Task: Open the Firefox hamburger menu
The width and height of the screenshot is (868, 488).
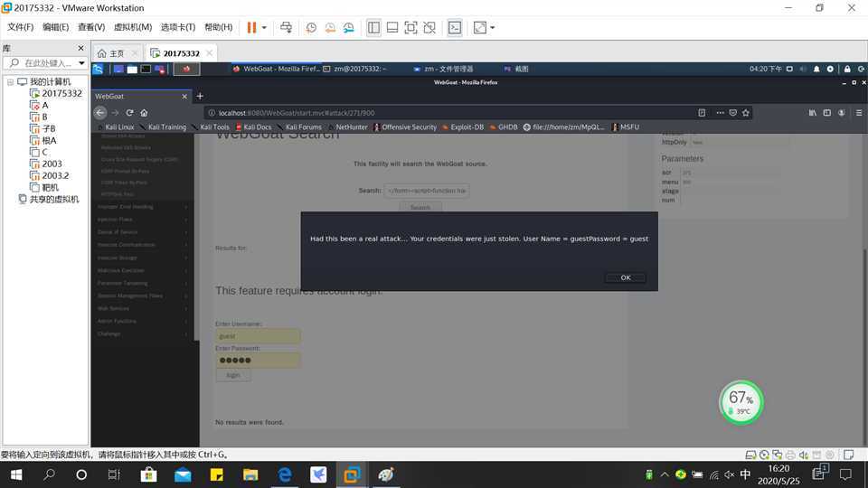Action: point(859,113)
